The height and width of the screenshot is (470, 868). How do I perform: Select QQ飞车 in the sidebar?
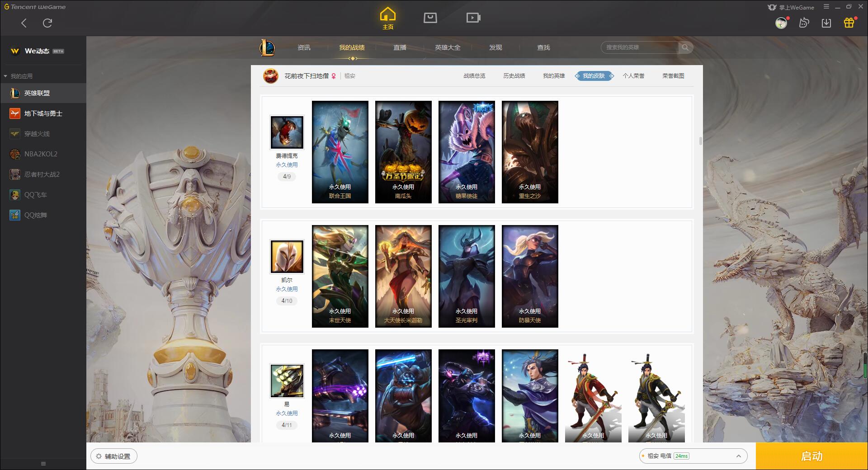43,195
